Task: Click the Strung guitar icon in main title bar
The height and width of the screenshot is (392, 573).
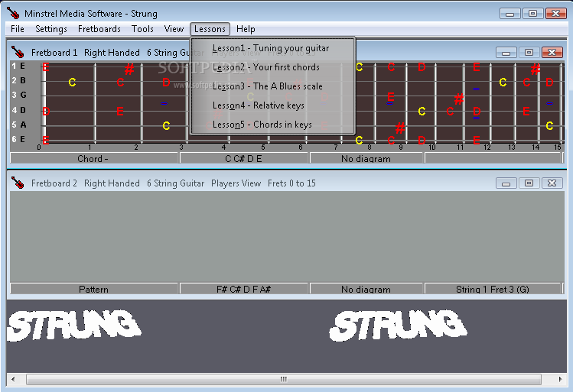Action: tap(14, 13)
